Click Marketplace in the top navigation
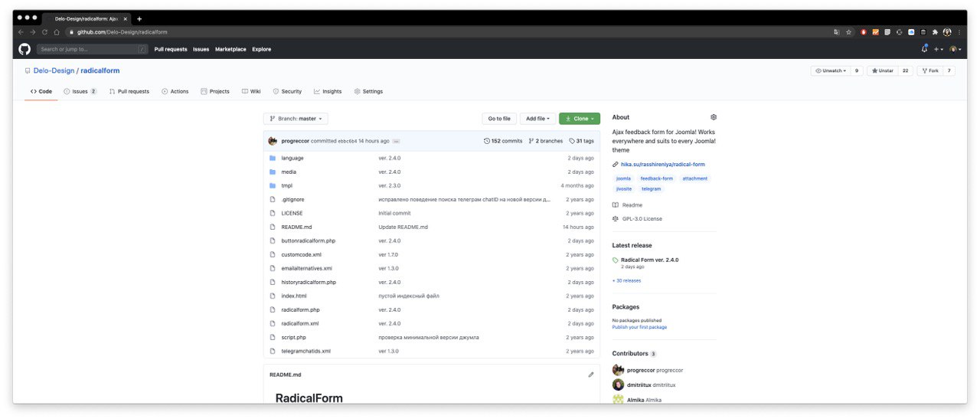 pos(230,49)
